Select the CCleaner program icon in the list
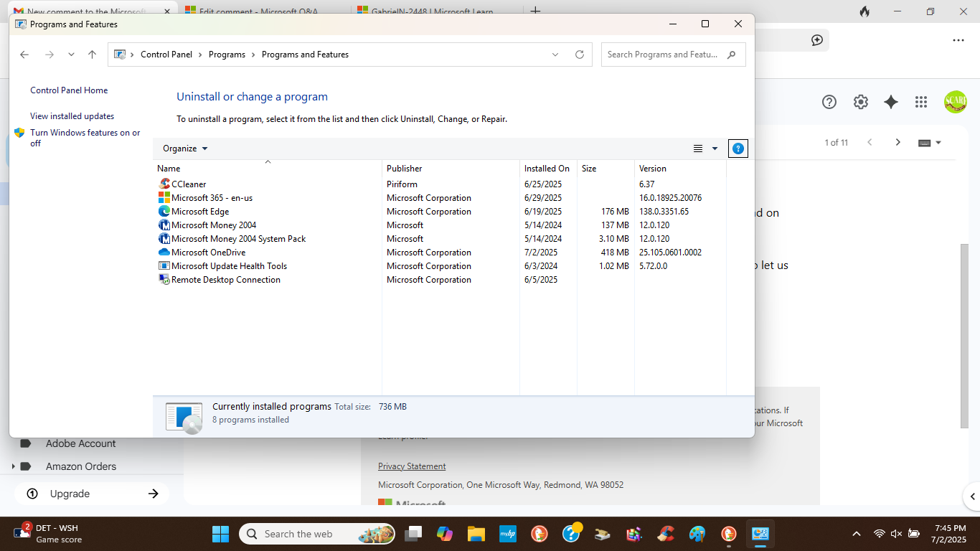This screenshot has width=980, height=551. [164, 184]
